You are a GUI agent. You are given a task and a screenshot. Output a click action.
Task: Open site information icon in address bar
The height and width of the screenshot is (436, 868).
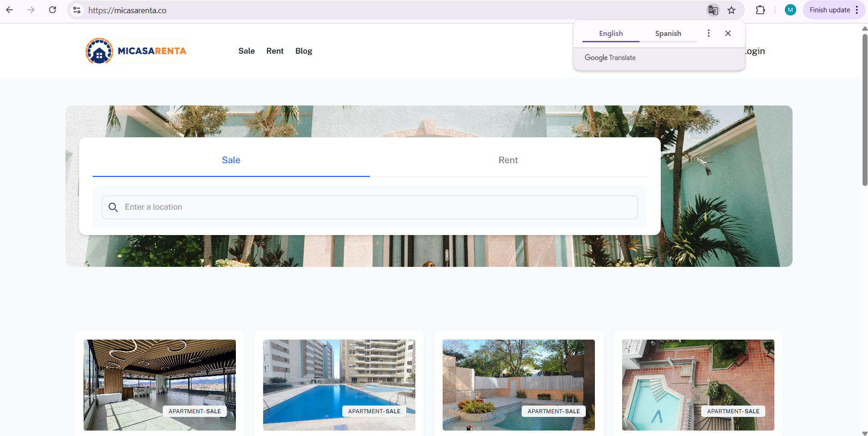tap(77, 10)
